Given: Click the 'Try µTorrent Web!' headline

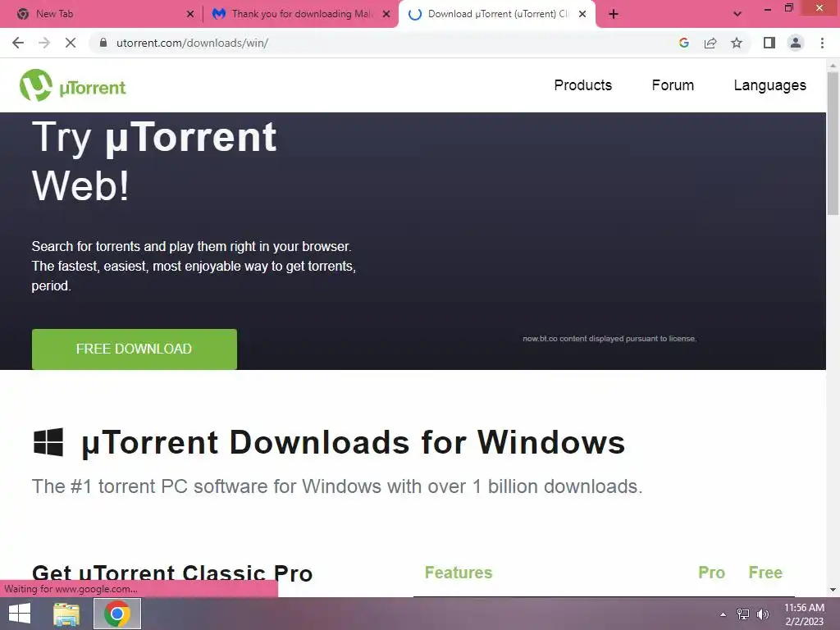Looking at the screenshot, I should (x=154, y=161).
